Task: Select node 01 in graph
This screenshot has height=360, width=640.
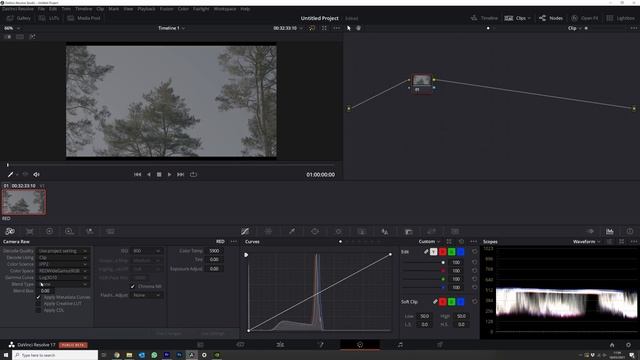Action: [x=422, y=83]
